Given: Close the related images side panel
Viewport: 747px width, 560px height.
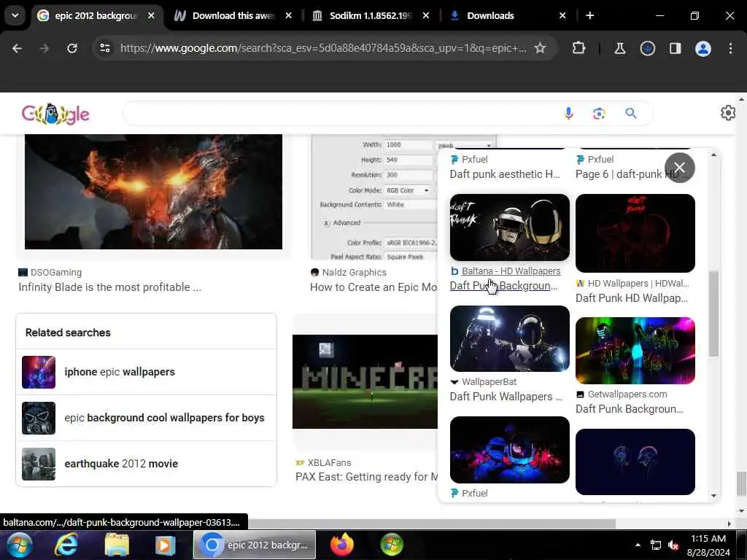Looking at the screenshot, I should (679, 168).
